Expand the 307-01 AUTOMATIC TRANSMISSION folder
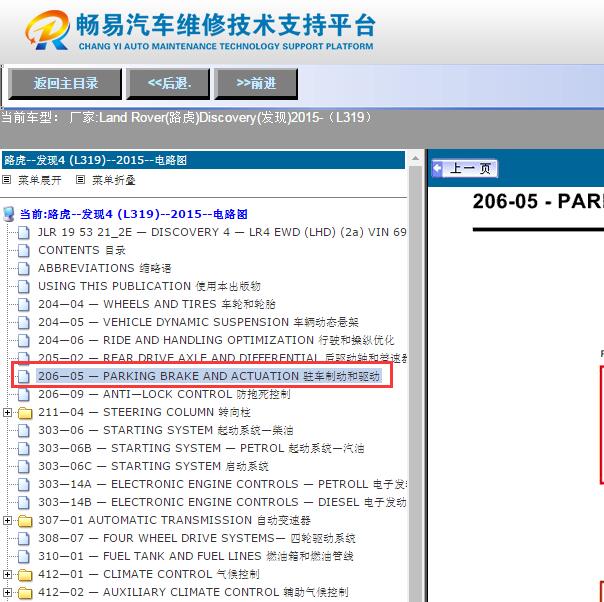Viewport: 604px width, 602px height. point(7,520)
